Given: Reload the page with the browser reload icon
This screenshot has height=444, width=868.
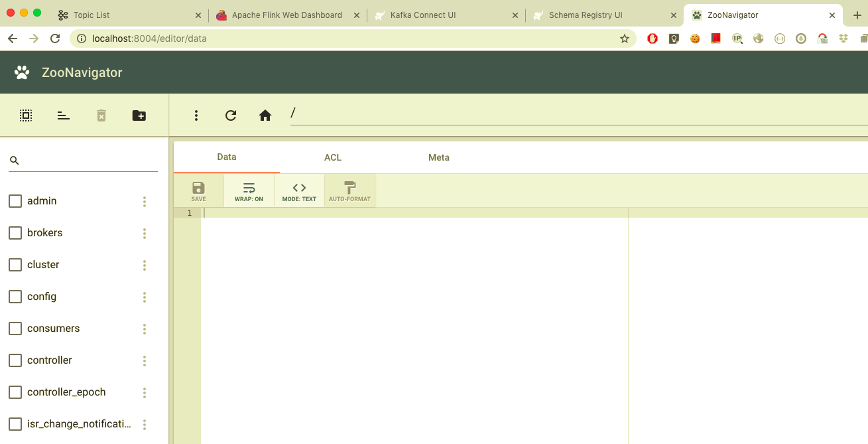Looking at the screenshot, I should tap(55, 38).
